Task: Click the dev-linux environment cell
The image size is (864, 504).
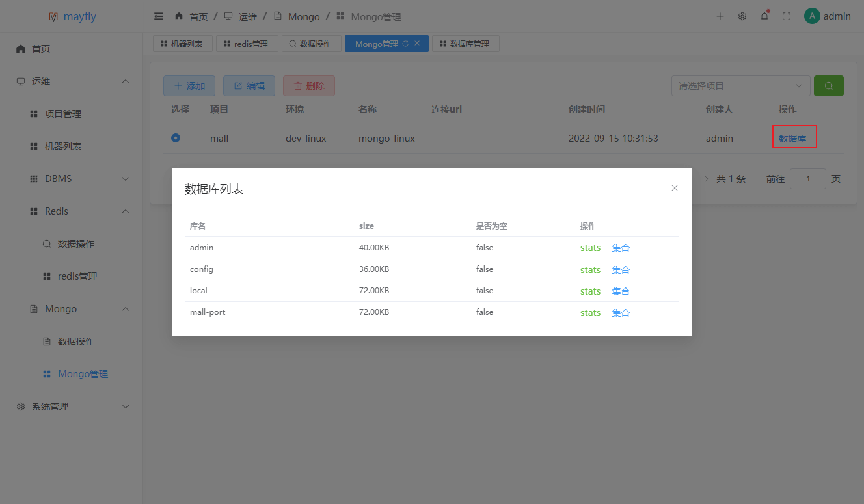Action: coord(306,138)
